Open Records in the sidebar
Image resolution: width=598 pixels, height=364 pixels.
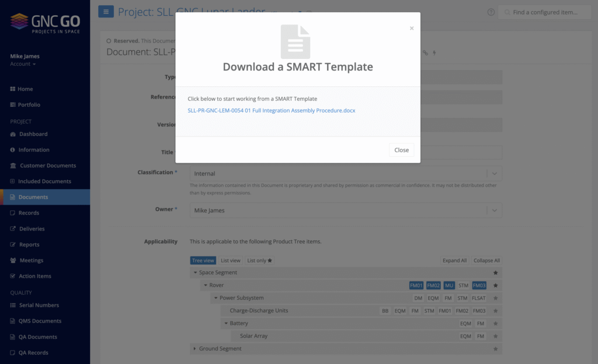pyautogui.click(x=29, y=213)
